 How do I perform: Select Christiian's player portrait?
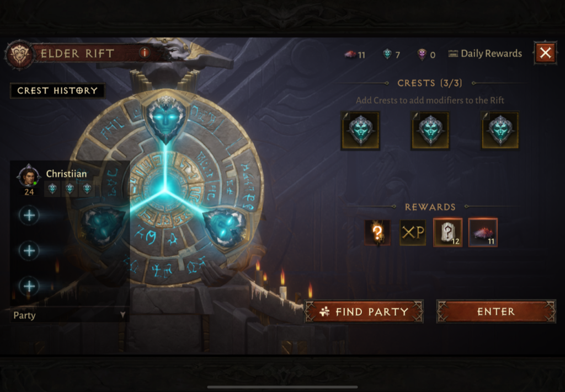pyautogui.click(x=29, y=176)
